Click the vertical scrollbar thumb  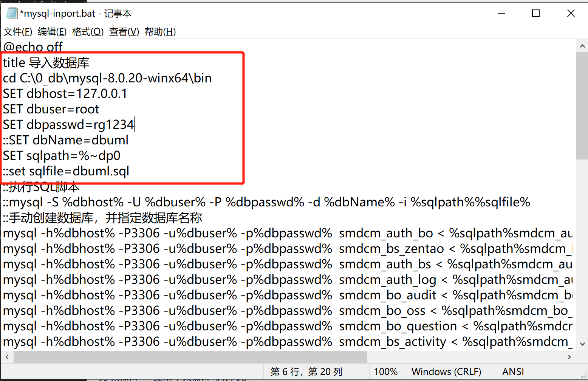tap(582, 106)
